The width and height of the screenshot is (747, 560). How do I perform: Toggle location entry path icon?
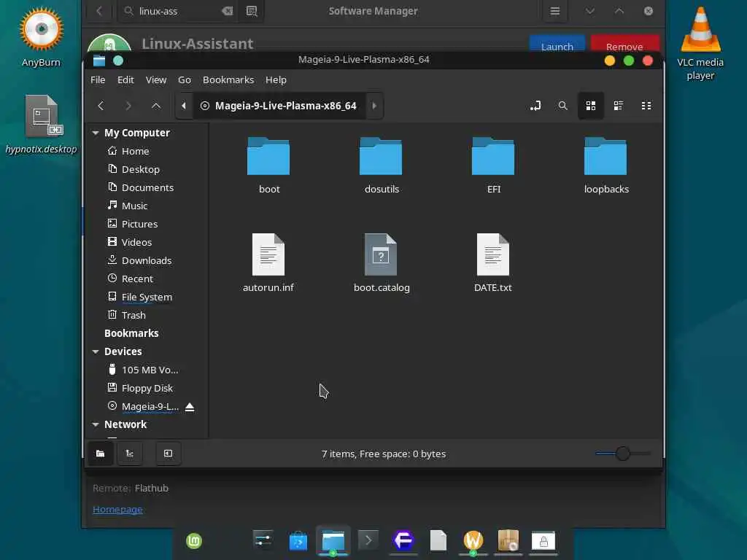(535, 106)
